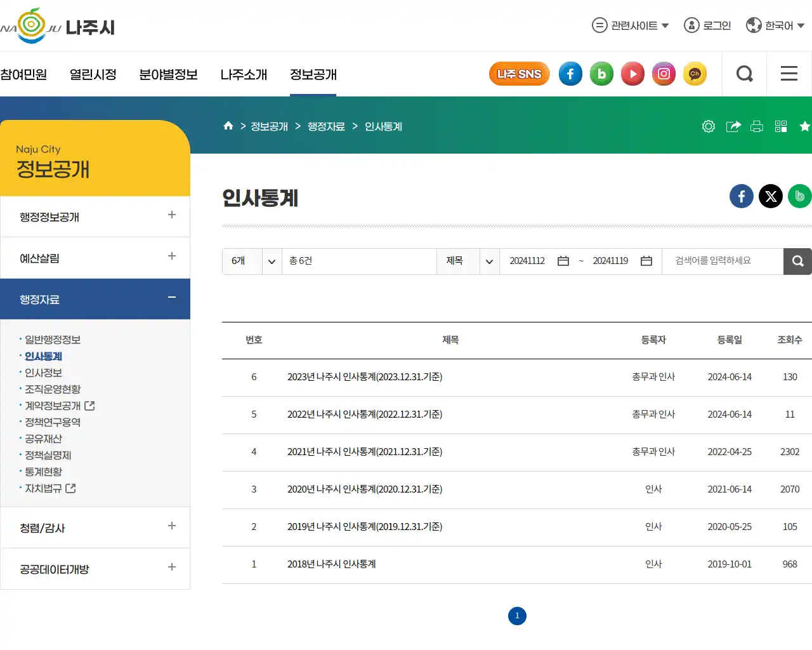Select 일반행정정보 in sidebar
812x650 pixels.
coord(53,340)
